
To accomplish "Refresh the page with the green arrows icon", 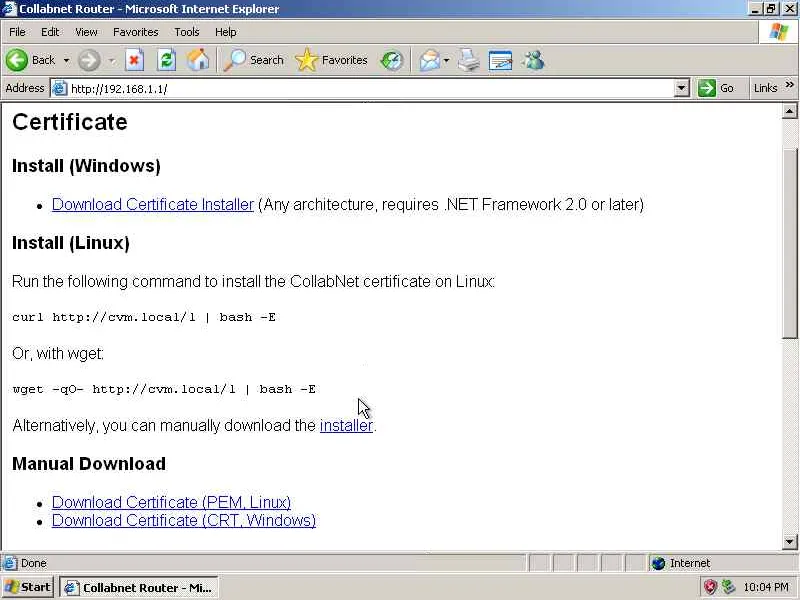I will click(x=166, y=60).
